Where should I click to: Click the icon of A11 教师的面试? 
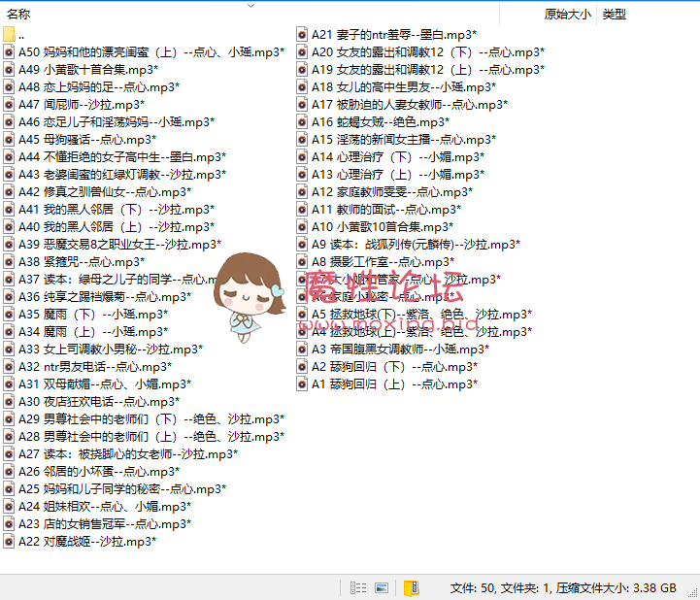(x=302, y=210)
